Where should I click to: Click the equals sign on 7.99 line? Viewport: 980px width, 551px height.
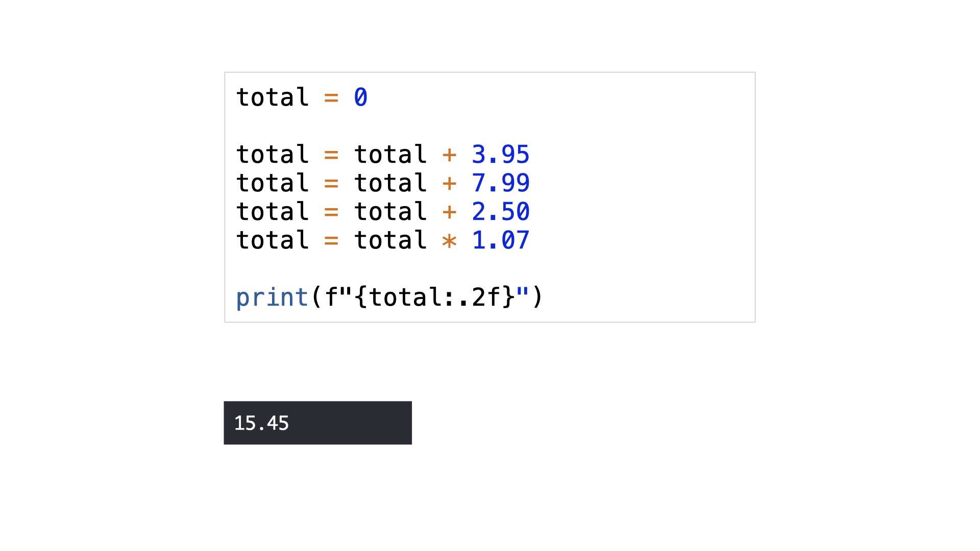point(331,184)
